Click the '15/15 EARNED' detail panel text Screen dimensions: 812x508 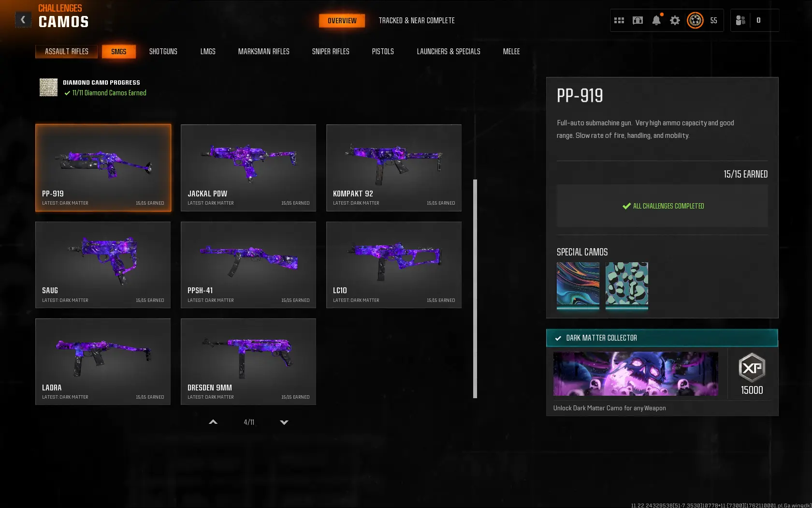[745, 174]
